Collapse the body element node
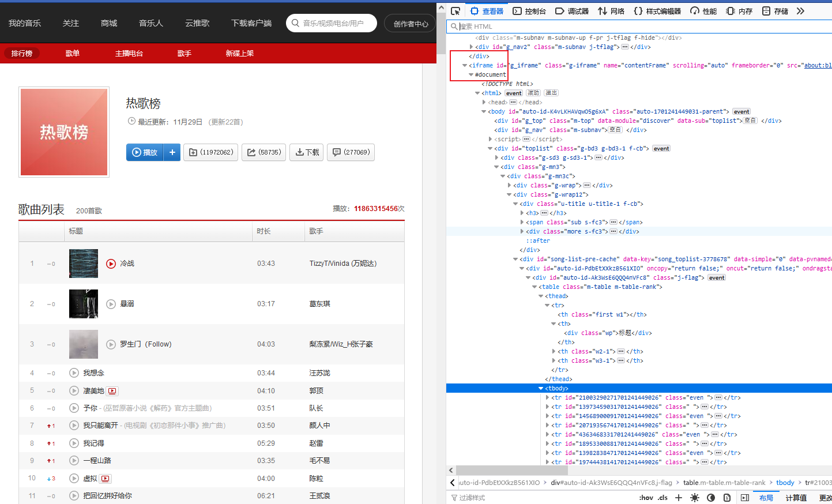 click(x=484, y=111)
